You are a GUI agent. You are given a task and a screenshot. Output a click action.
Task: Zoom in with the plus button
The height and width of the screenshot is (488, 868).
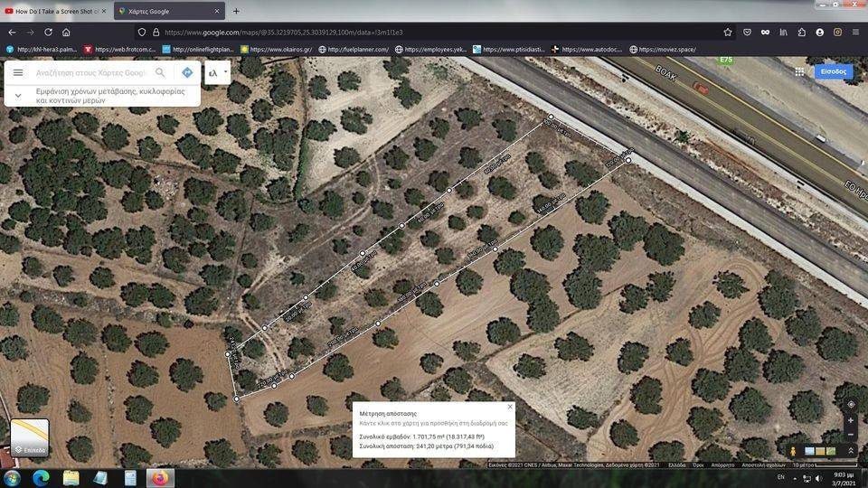click(851, 420)
